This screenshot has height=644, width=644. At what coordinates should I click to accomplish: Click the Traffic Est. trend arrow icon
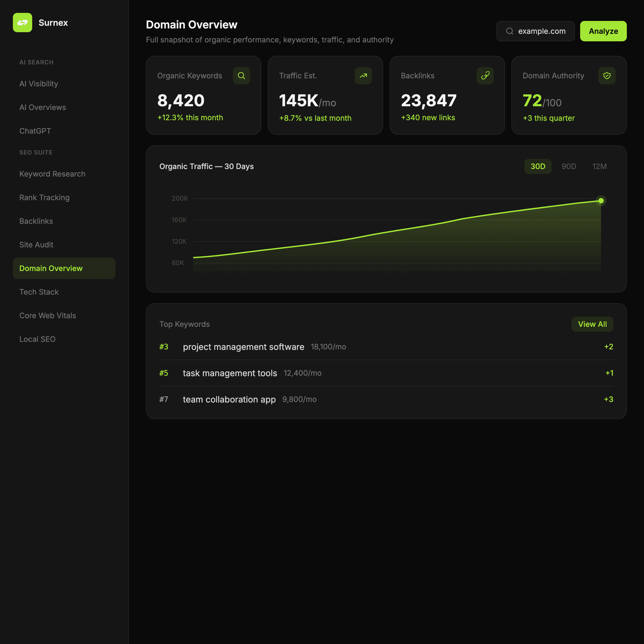tap(363, 76)
